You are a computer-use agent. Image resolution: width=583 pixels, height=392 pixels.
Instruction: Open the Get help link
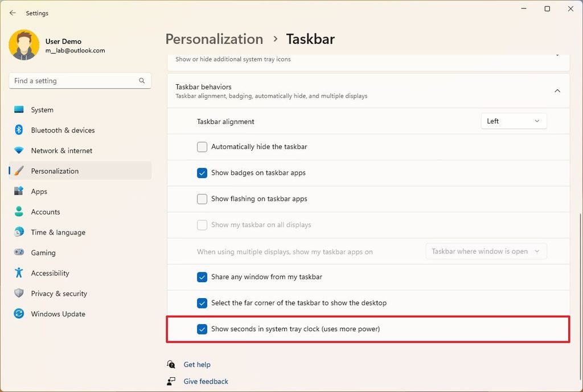click(x=196, y=364)
